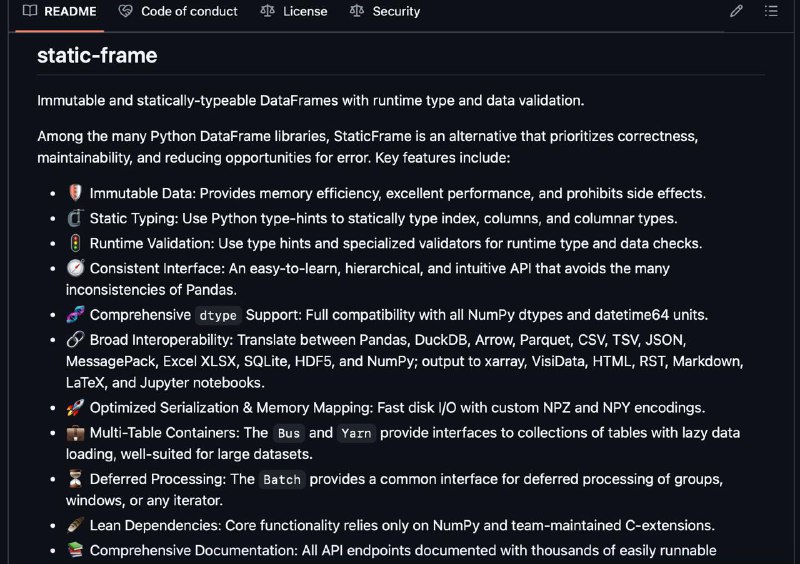The image size is (800, 564).
Task: Click the Yarn inline code tag
Action: (356, 433)
